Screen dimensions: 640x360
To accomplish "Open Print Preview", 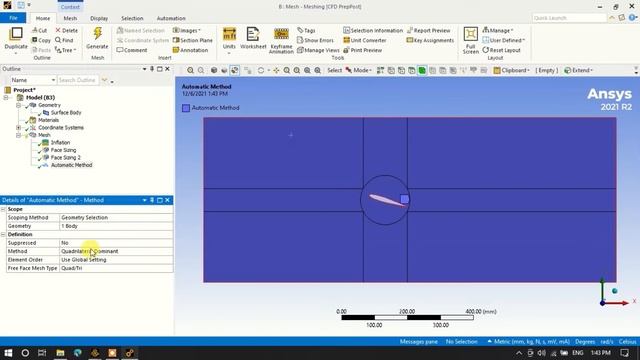I will point(362,50).
